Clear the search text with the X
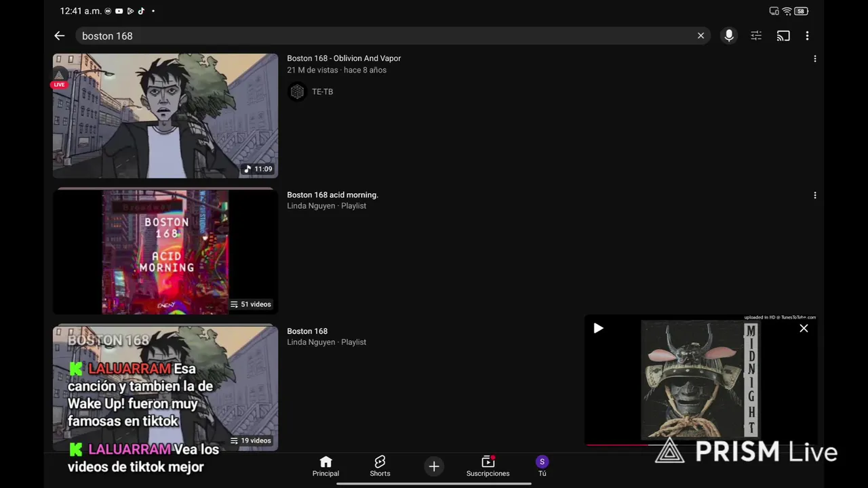The height and width of the screenshot is (488, 868). (701, 36)
